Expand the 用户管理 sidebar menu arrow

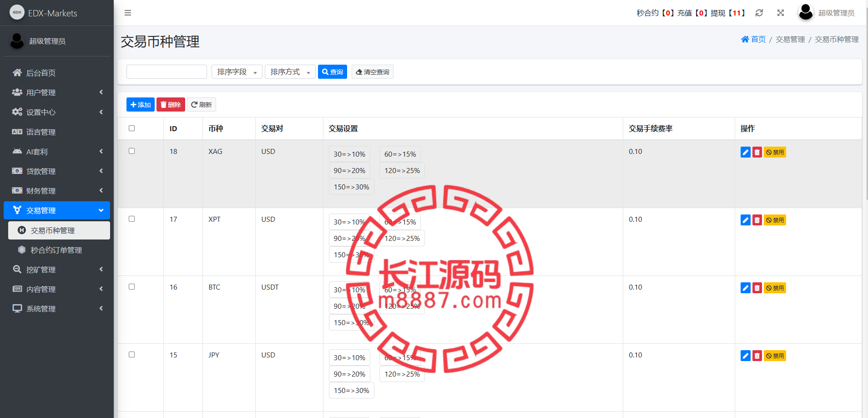(x=101, y=92)
